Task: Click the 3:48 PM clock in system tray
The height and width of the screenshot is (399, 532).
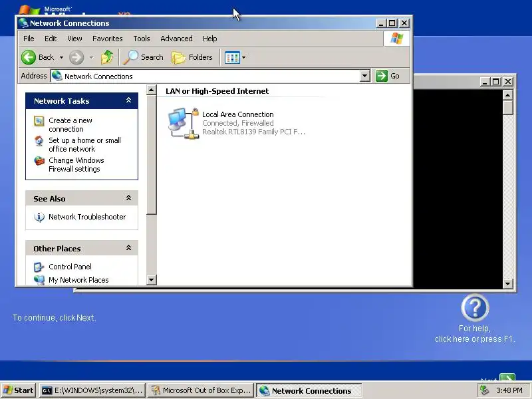Action: 509,390
